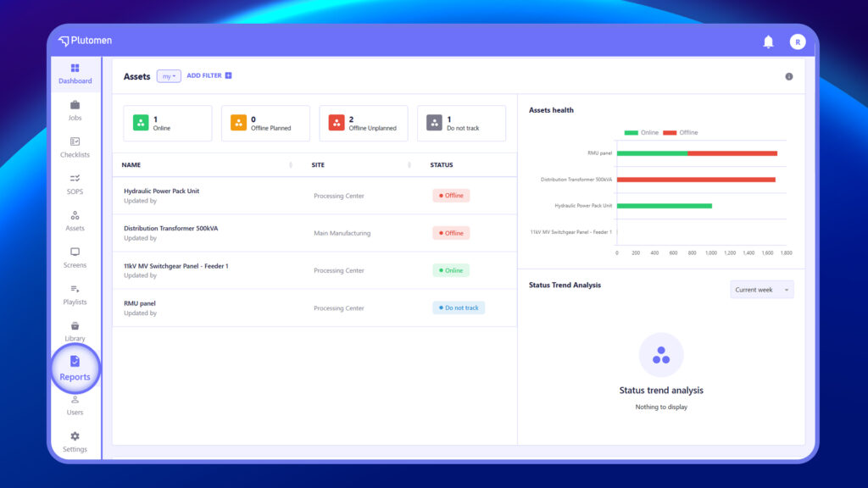Select Assets in the sidebar
Screen dimensions: 868x488
[x=75, y=221]
